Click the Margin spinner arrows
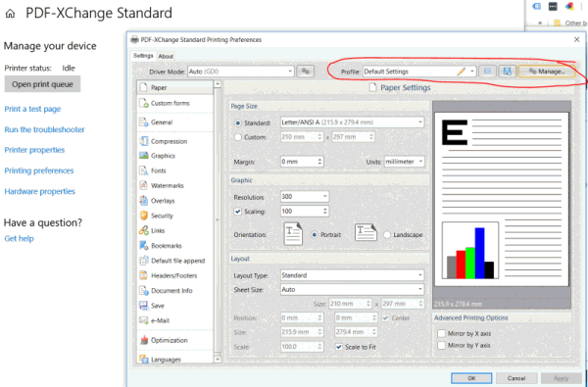Image resolution: width=588 pixels, height=387 pixels. [x=319, y=162]
